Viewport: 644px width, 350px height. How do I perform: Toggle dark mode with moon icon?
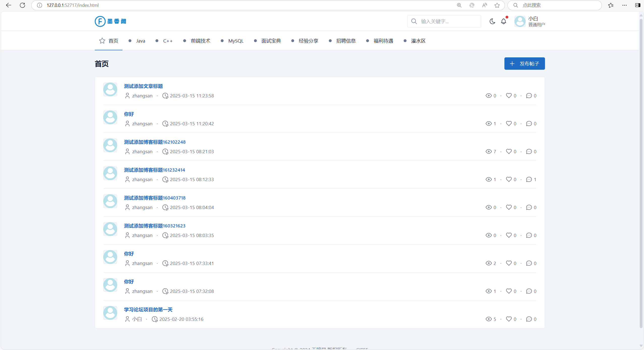click(x=492, y=21)
